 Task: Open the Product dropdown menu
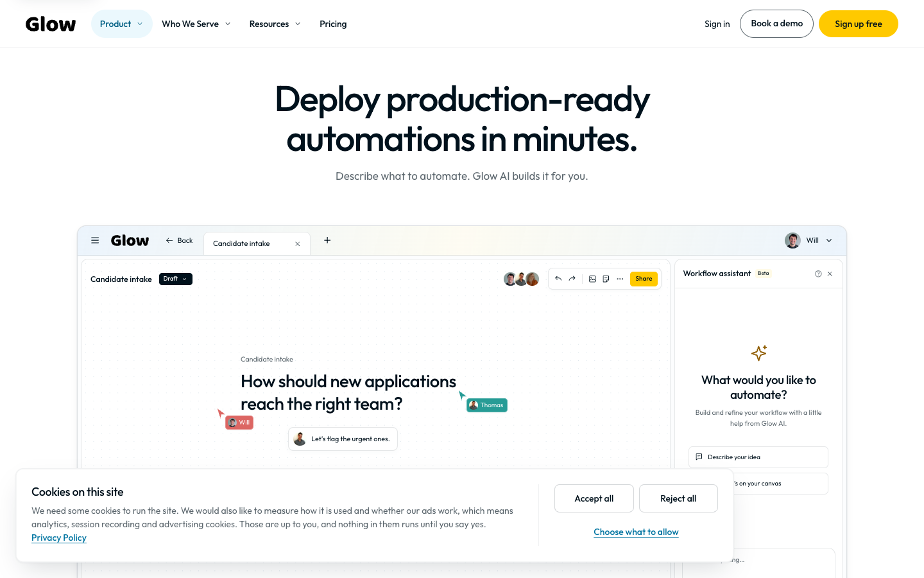tap(122, 24)
